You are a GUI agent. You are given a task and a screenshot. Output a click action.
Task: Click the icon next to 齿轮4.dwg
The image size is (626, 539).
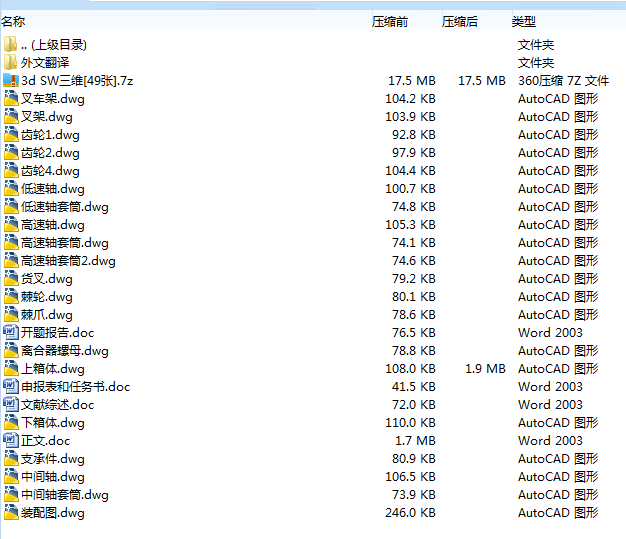point(11,170)
